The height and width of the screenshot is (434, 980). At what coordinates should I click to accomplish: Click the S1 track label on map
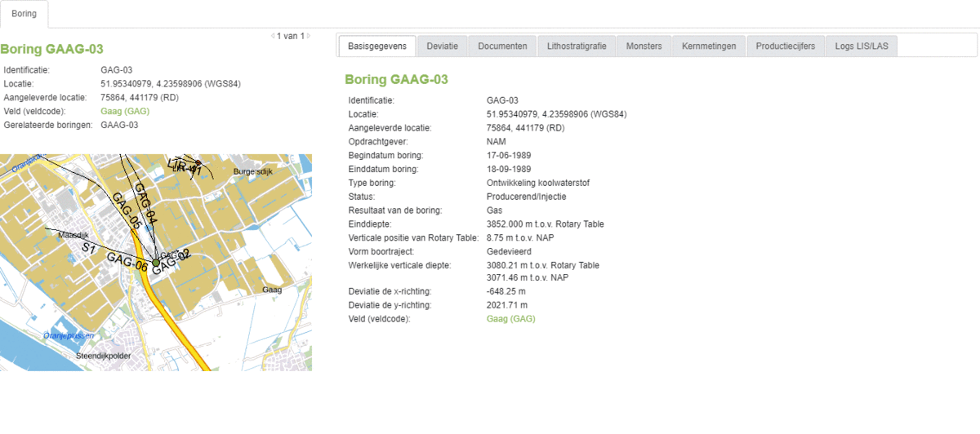89,246
